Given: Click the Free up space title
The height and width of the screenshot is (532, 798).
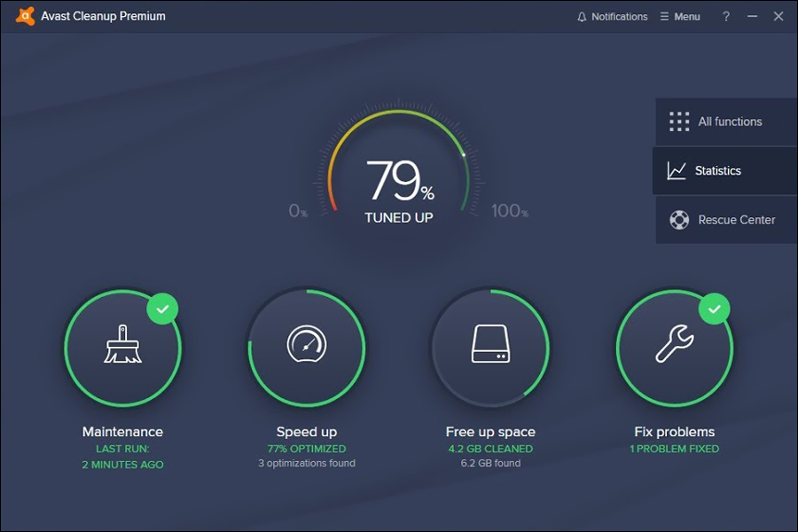Looking at the screenshot, I should (490, 432).
